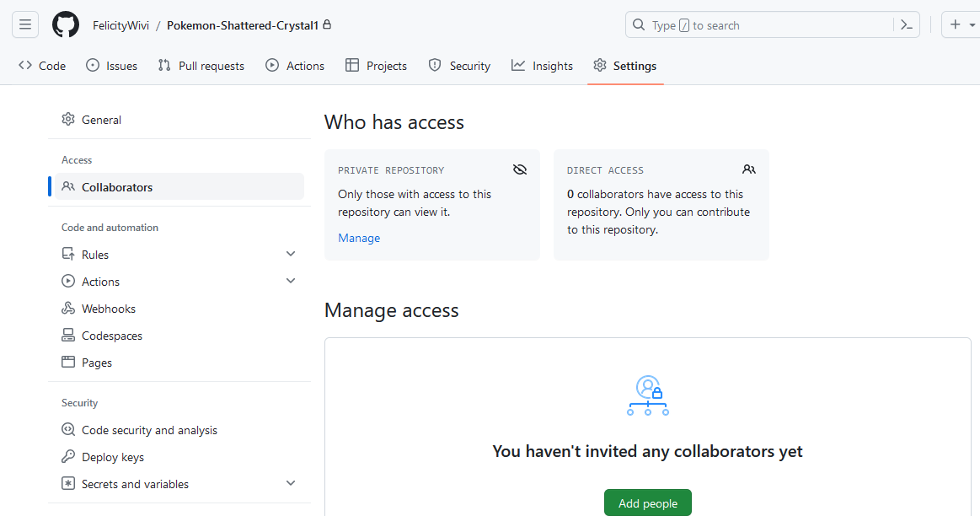Click the crossed-eye private repository icon
980x516 pixels.
click(519, 169)
